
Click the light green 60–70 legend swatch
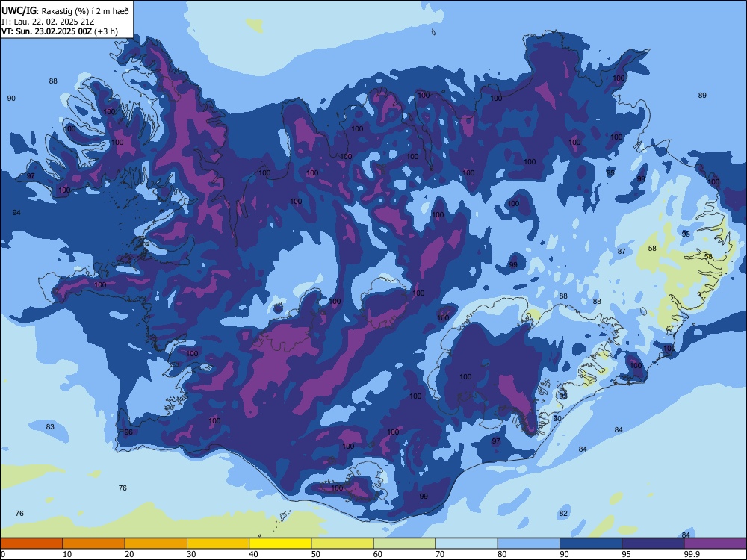[x=404, y=544]
